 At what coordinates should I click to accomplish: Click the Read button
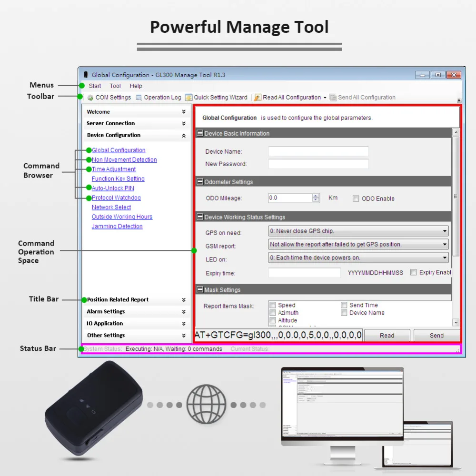point(387,336)
